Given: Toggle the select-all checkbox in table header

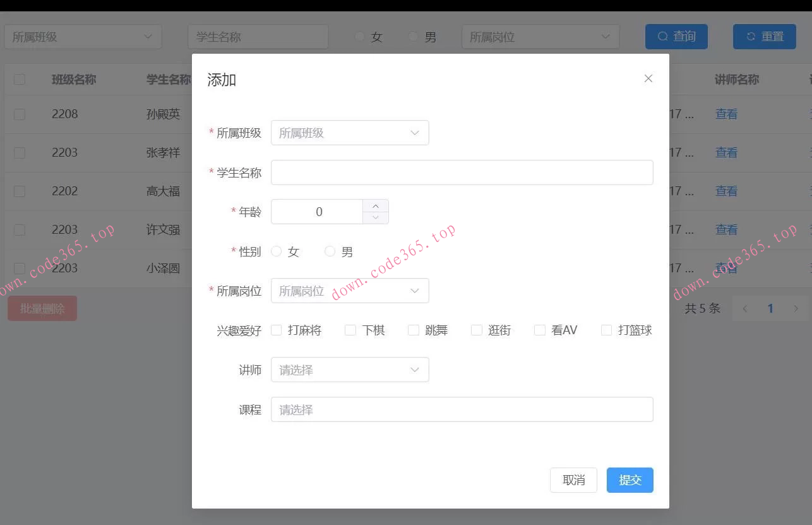Looking at the screenshot, I should coord(18,79).
